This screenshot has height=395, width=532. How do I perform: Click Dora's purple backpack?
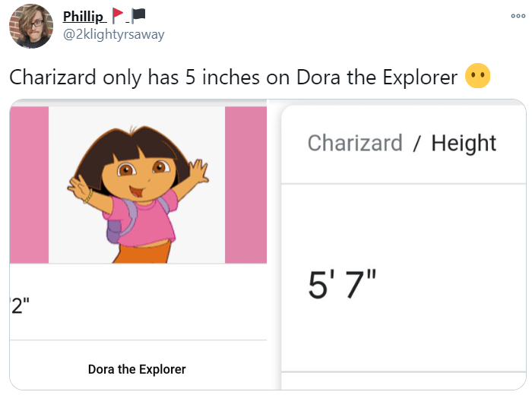click(x=115, y=226)
